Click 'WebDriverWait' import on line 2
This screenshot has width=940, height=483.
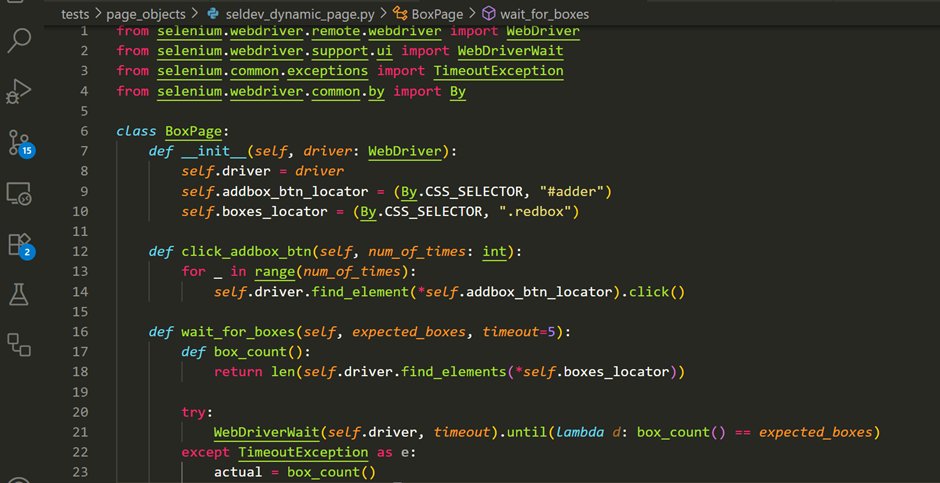pos(511,51)
